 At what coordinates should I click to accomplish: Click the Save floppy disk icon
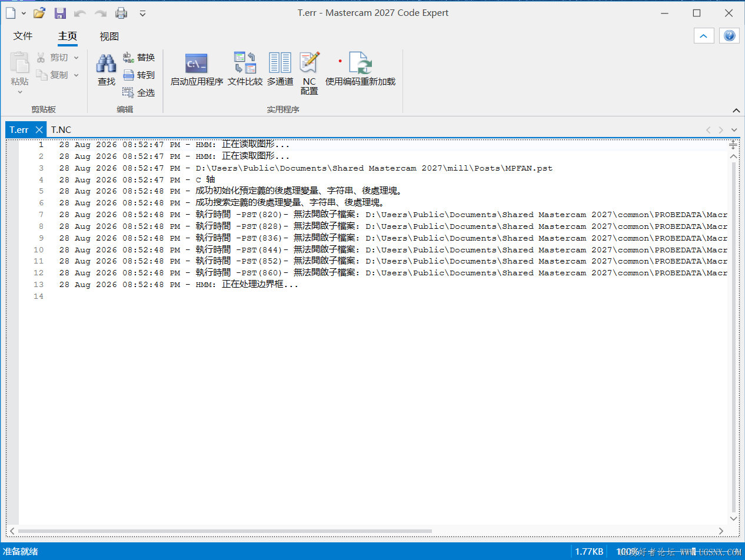click(x=59, y=13)
